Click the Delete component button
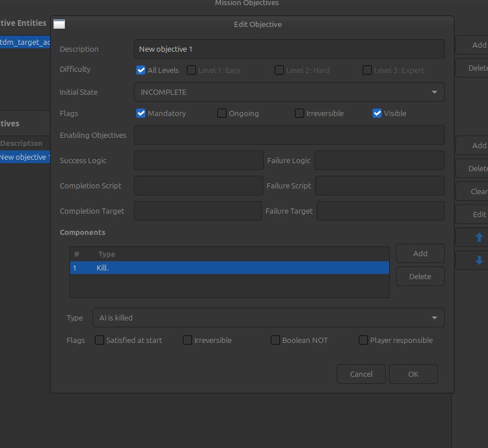488x448 pixels. pos(420,276)
